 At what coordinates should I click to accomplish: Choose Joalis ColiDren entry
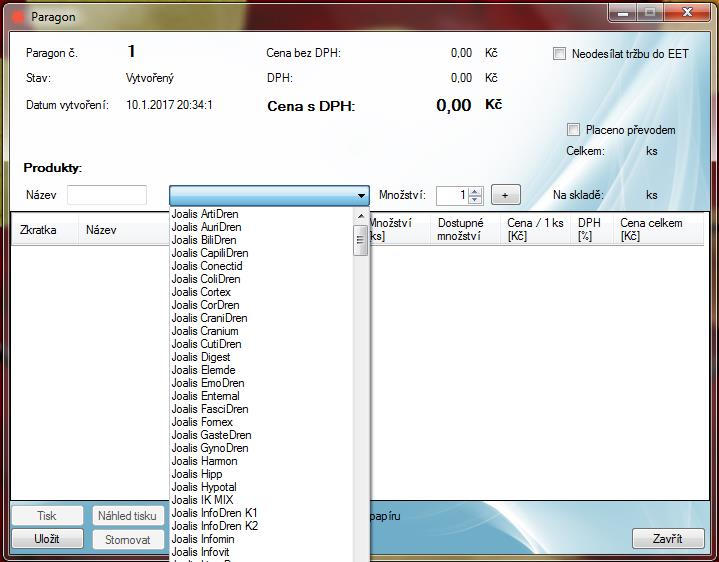[261, 279]
